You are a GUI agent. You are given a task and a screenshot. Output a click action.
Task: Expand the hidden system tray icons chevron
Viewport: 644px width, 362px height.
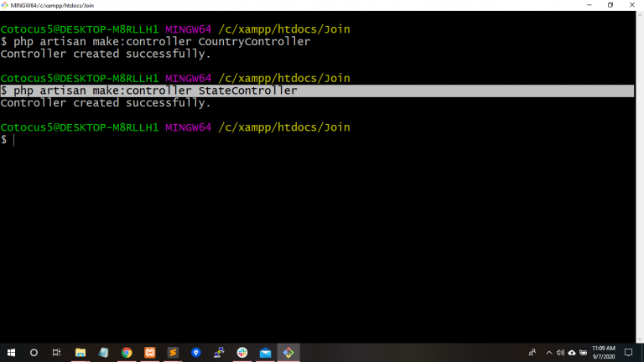(x=549, y=352)
